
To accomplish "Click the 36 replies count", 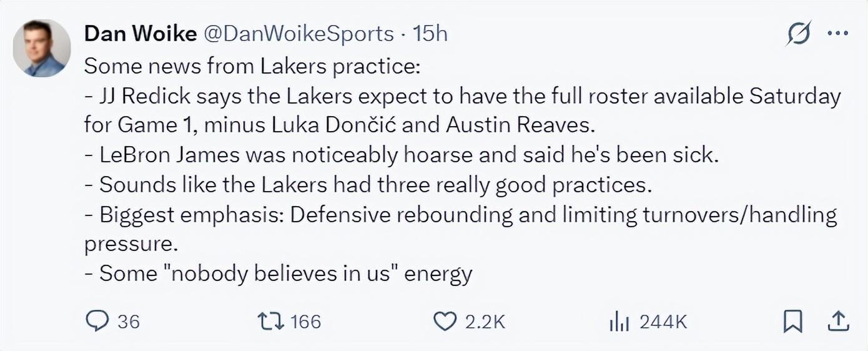I will 129,322.
